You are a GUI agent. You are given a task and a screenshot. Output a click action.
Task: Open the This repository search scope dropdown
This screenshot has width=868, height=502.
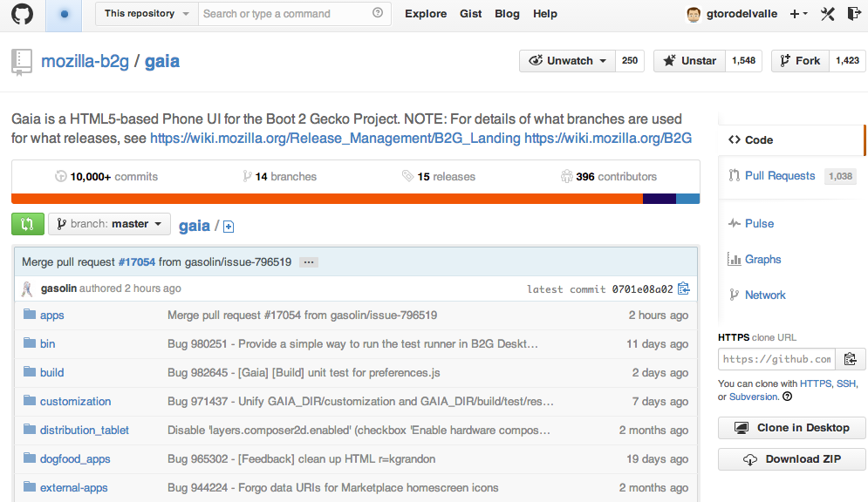pos(147,13)
